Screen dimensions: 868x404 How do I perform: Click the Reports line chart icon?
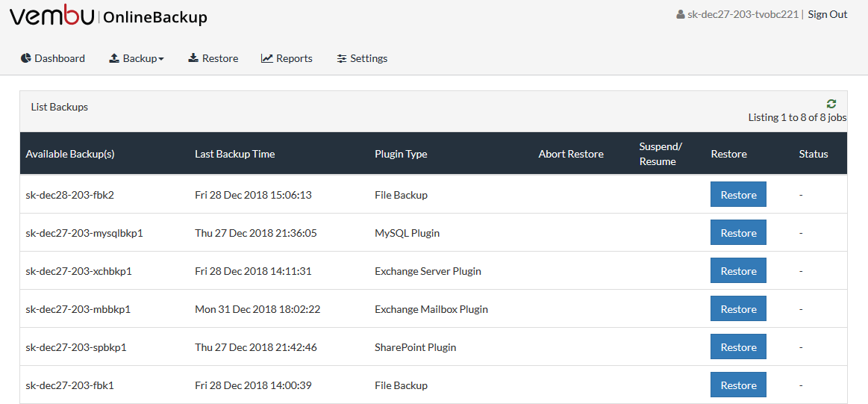pos(267,58)
